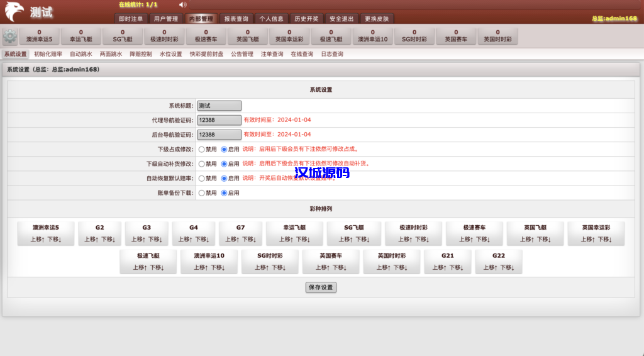The image size is (644, 356).
Task: Switch to the 降赔控制 tab
Action: [141, 54]
